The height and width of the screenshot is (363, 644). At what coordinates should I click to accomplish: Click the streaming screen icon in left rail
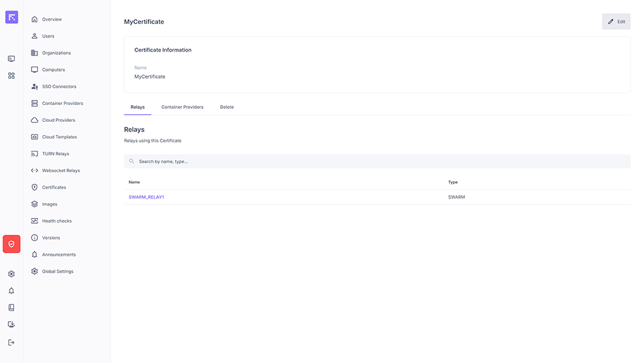[x=12, y=59]
